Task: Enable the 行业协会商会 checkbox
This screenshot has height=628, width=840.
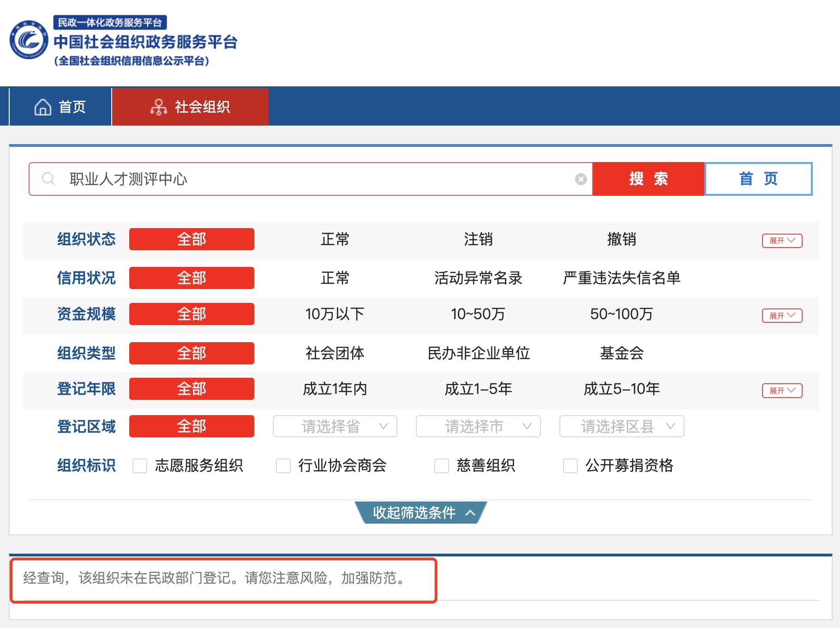Action: (283, 466)
